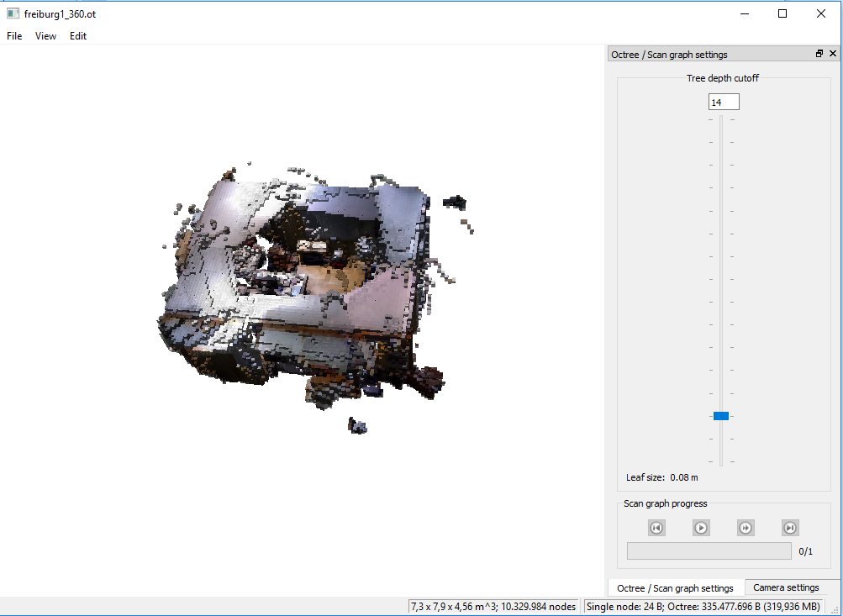Image resolution: width=843 pixels, height=616 pixels.
Task: Undock the Octree / Scan graph settings panel
Action: [819, 53]
